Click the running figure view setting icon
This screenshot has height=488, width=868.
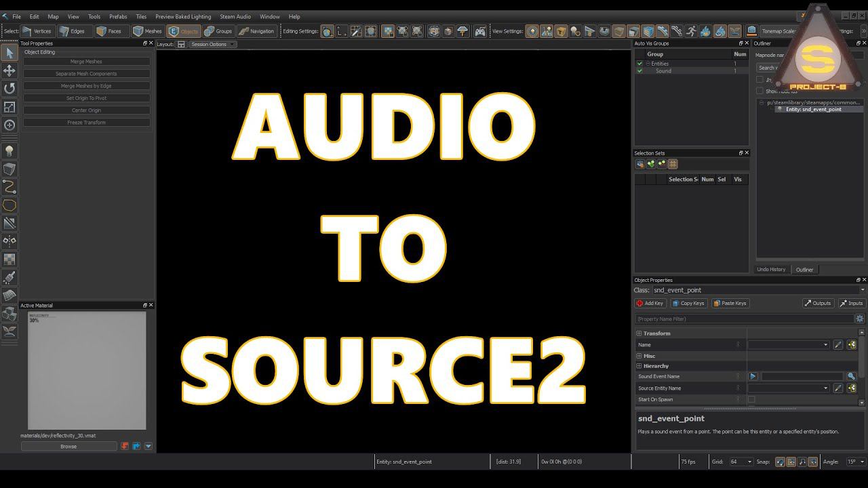[691, 31]
